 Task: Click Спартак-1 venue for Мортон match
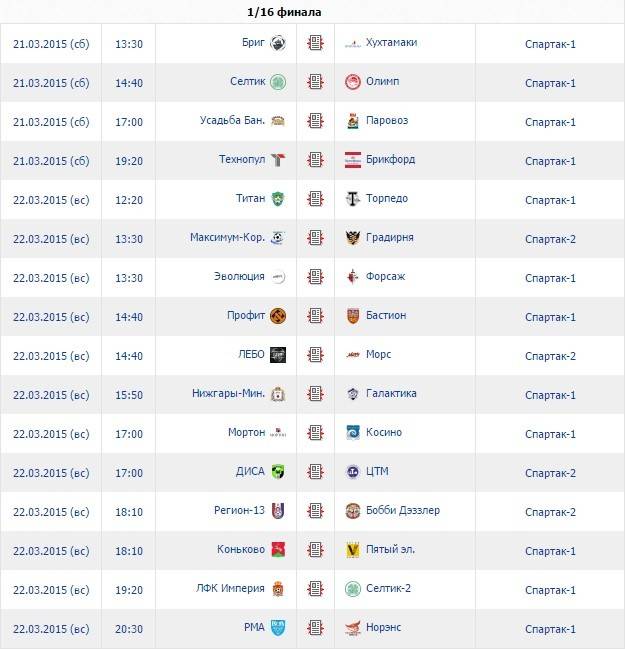[550, 433]
